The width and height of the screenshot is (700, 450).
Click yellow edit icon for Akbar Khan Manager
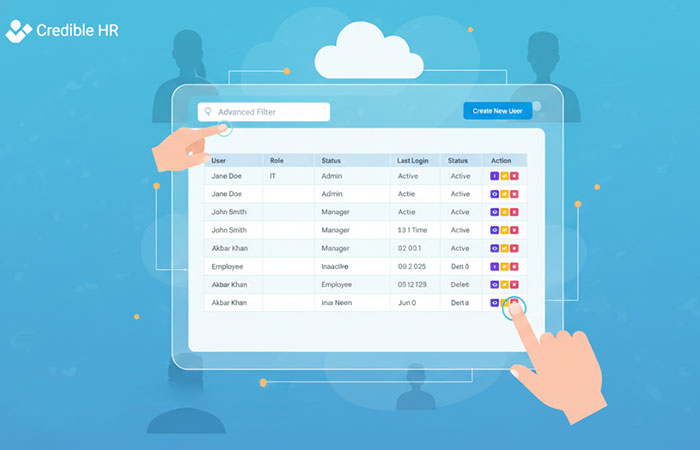[505, 248]
